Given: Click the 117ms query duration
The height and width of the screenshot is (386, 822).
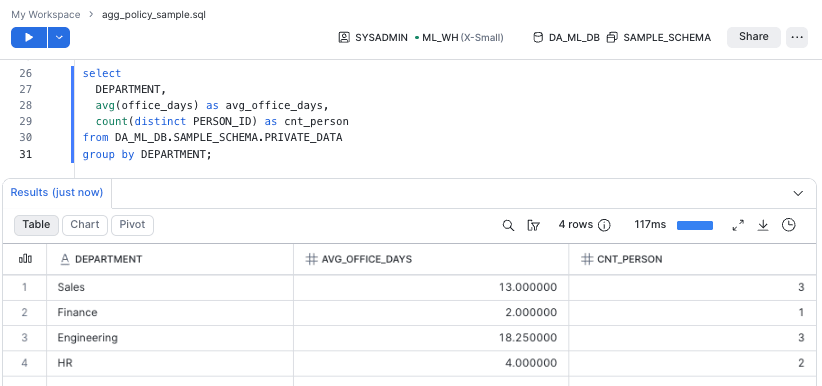Looking at the screenshot, I should click(x=650, y=224).
